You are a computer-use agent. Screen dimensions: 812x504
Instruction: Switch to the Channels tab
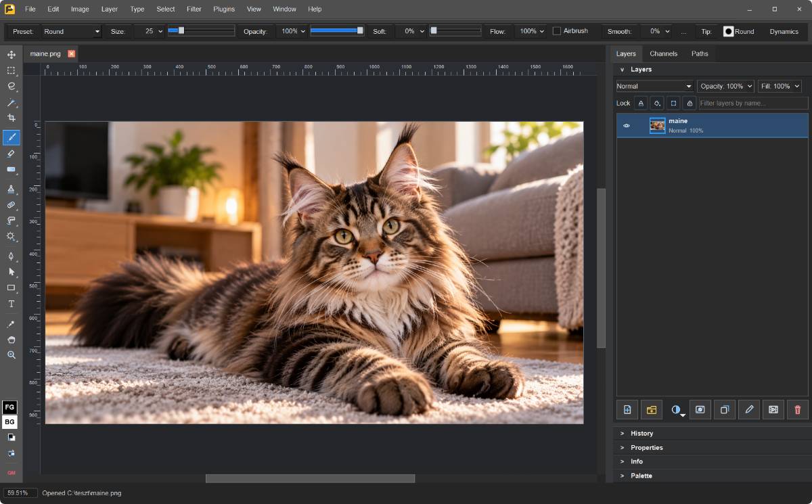pyautogui.click(x=663, y=53)
